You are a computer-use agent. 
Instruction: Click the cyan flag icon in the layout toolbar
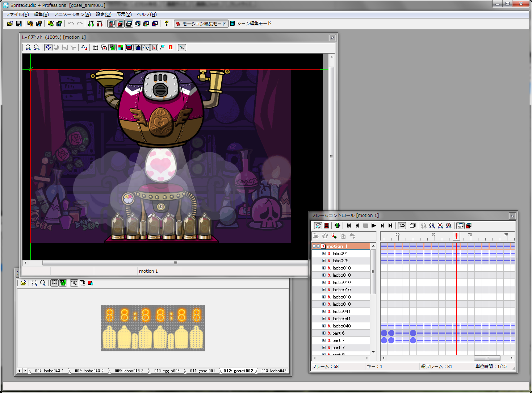pos(162,47)
